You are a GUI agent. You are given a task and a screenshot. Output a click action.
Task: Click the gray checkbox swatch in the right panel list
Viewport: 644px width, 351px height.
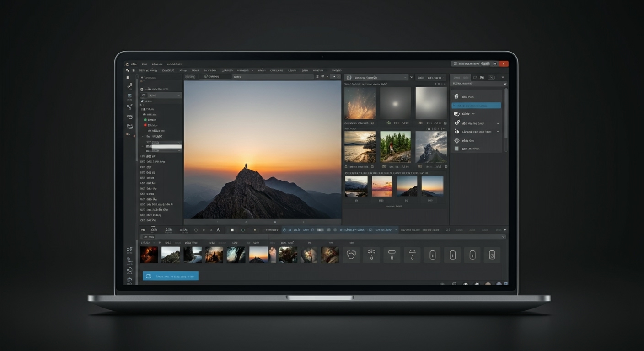click(456, 148)
